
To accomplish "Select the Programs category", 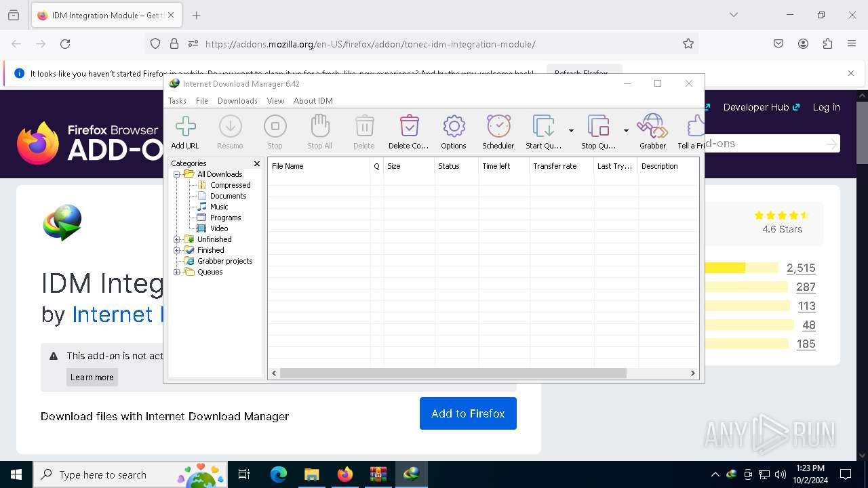I will [225, 218].
